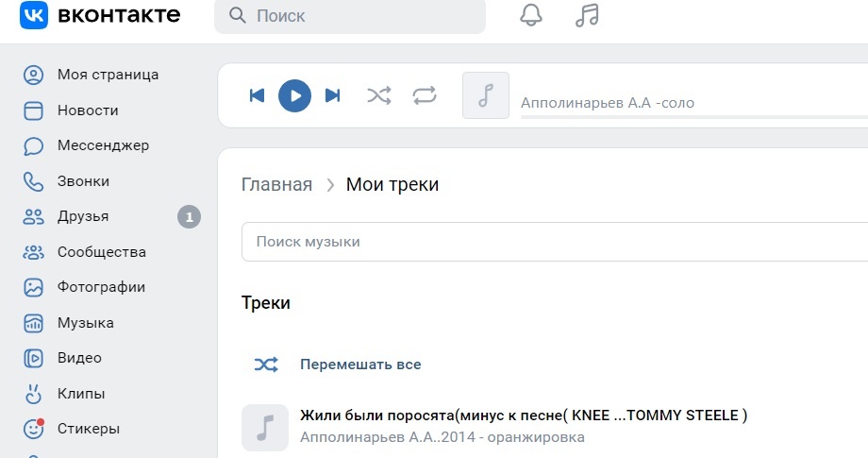The image size is (868, 458).
Task: Open artist Апполинарьев А.А..2014 - оранжировка
Action: (x=442, y=437)
